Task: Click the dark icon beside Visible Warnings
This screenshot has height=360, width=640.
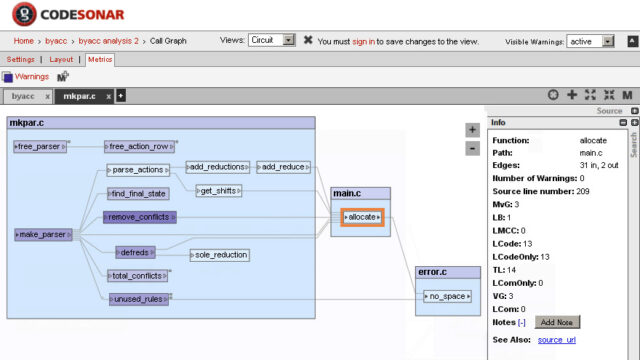Action: [633, 41]
